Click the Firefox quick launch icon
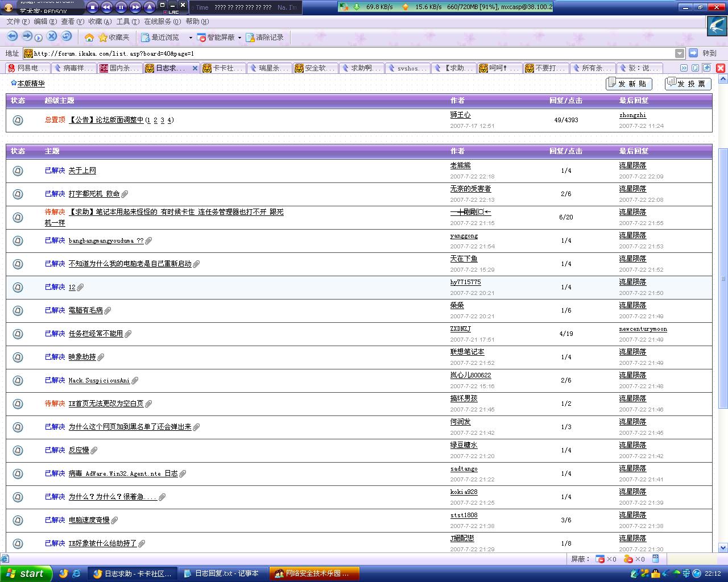Image resolution: width=728 pixels, height=582 pixels. [63, 573]
